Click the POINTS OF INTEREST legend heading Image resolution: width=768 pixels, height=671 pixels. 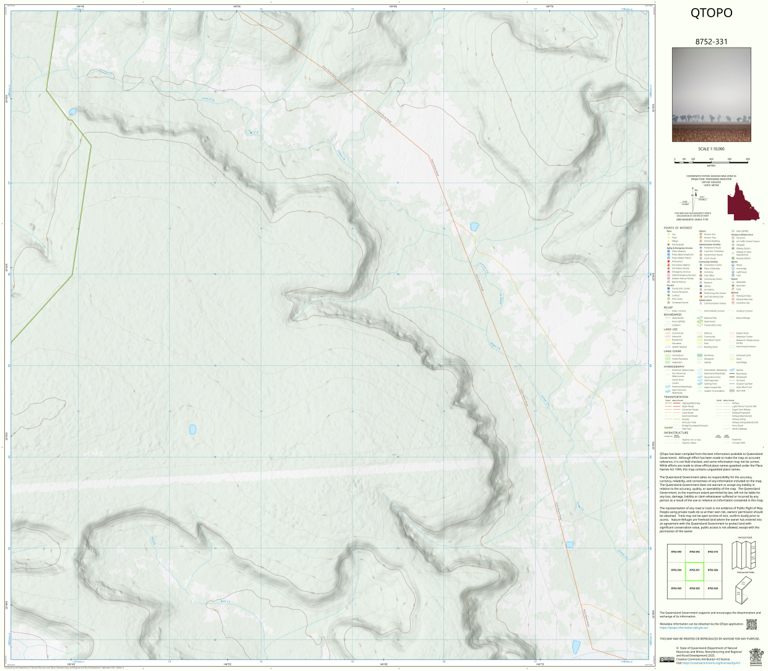point(678,228)
